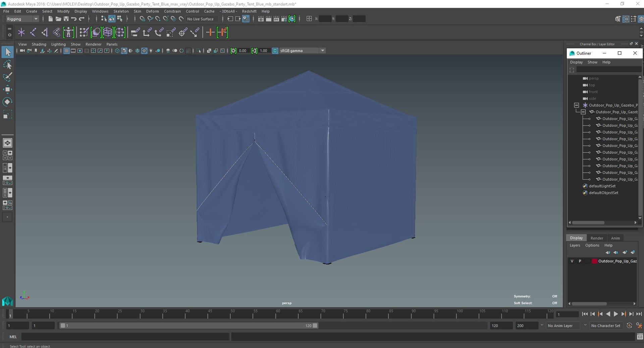Screen dimensions: 644x348
Task: Open the Redshift menu
Action: (249, 11)
